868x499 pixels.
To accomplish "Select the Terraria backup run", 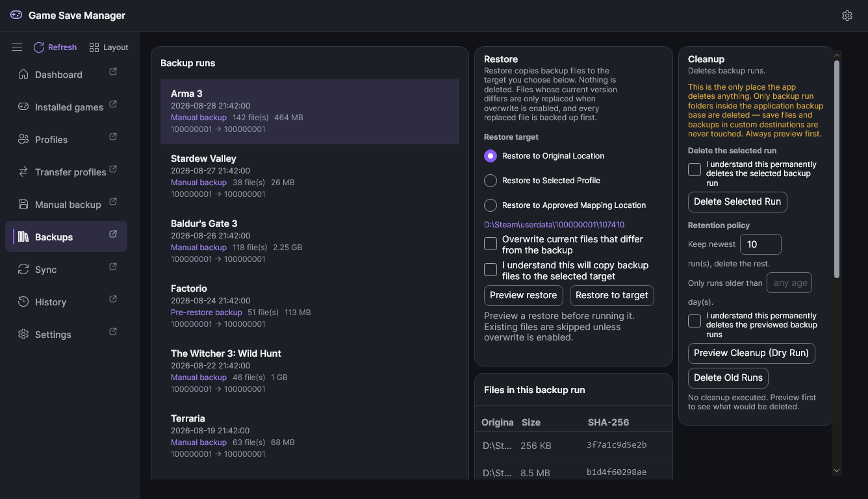I will pos(310,436).
